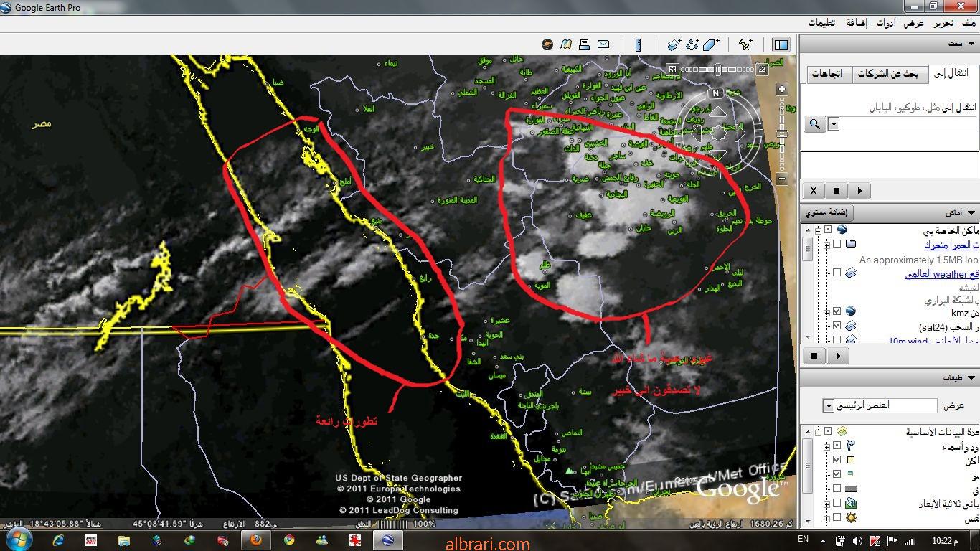The height and width of the screenshot is (551, 980).
Task: Open Windows Explorer folder on taskbar
Action: tap(124, 540)
